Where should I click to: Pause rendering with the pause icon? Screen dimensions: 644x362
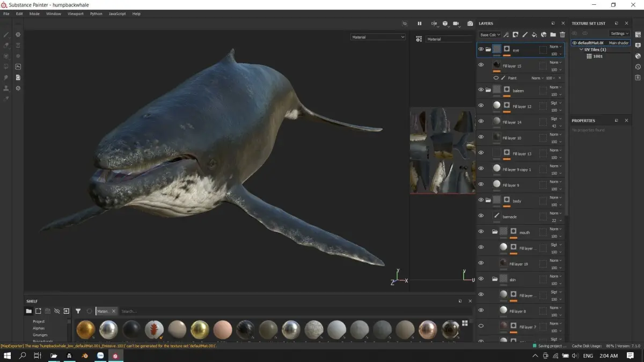coord(420,24)
